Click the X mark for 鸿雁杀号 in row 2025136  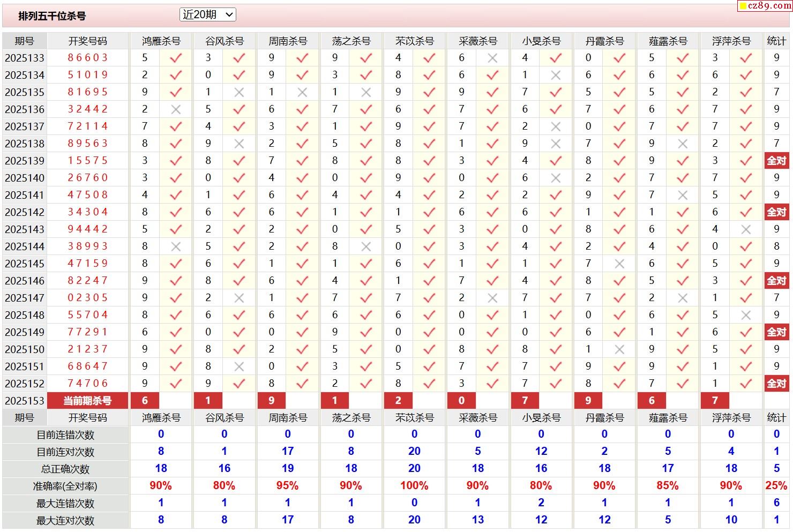click(x=176, y=109)
